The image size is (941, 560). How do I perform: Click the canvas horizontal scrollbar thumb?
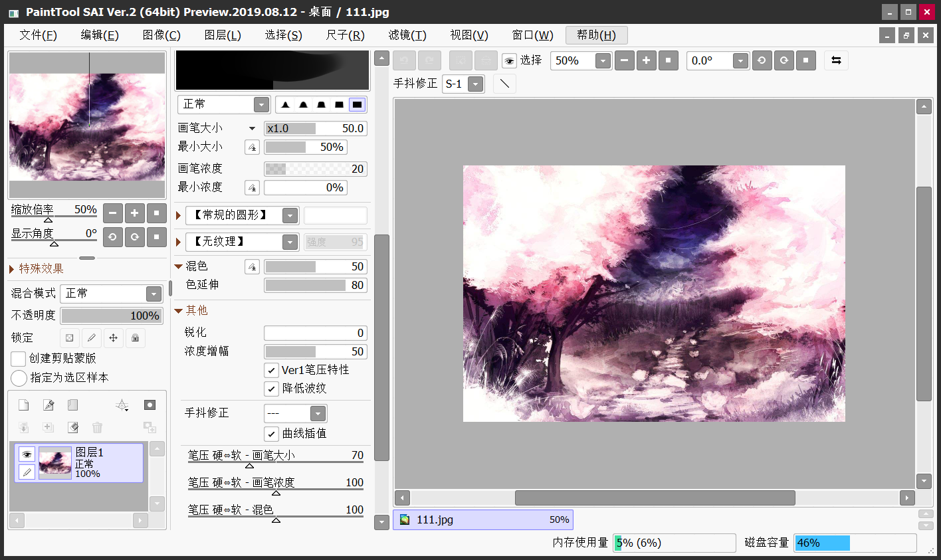[655, 498]
